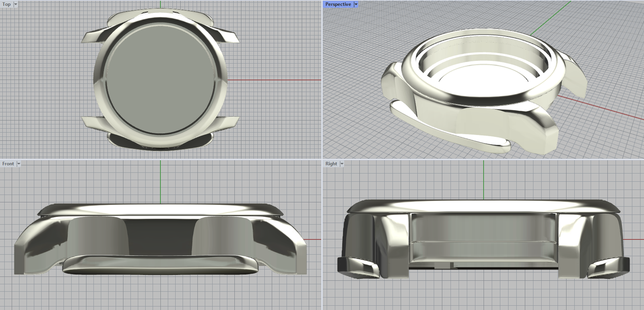Viewport: 644px width, 310px height.
Task: Click the vertical divider between Top and Perspective
Action: click(322, 81)
